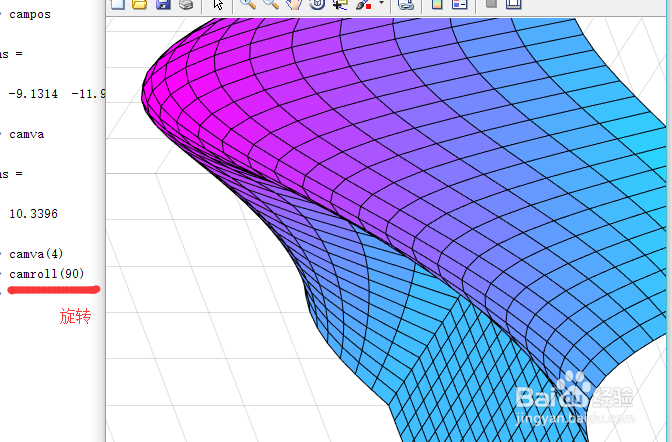Click the camroll(90) command text
This screenshot has height=442, width=672.
point(47,274)
